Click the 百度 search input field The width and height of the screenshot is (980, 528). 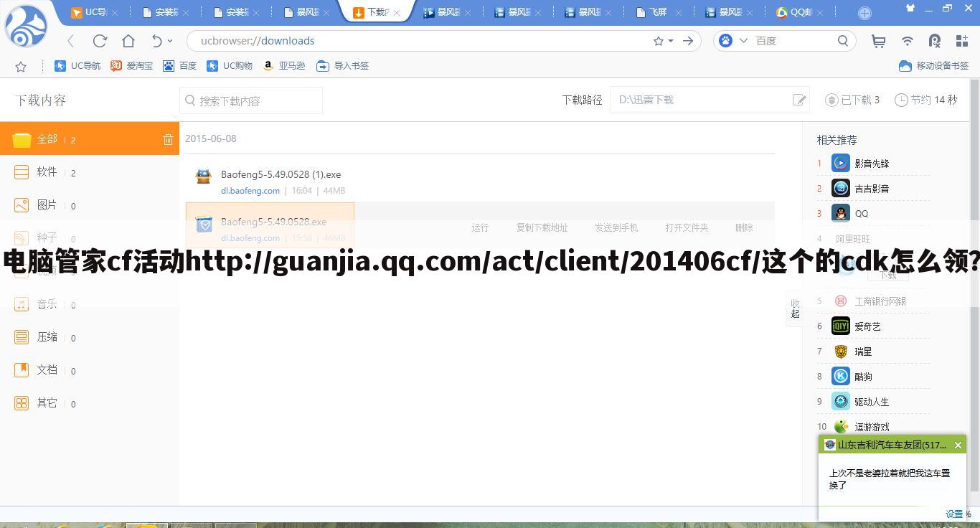tap(793, 41)
